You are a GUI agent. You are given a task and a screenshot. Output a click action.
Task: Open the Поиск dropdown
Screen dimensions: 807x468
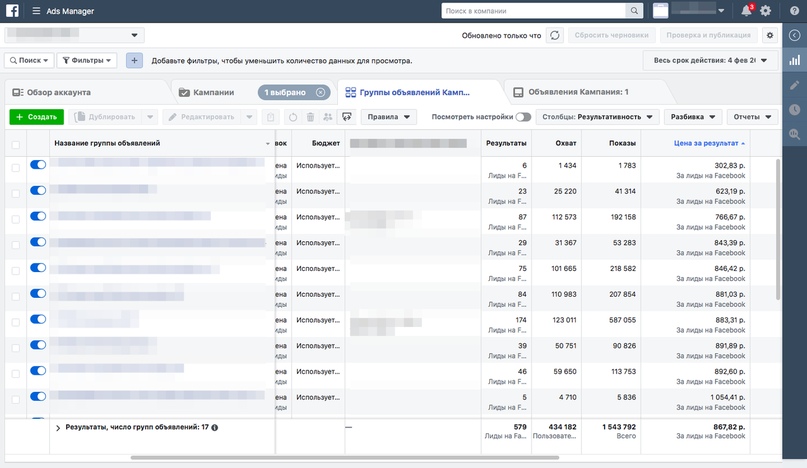pyautogui.click(x=29, y=61)
